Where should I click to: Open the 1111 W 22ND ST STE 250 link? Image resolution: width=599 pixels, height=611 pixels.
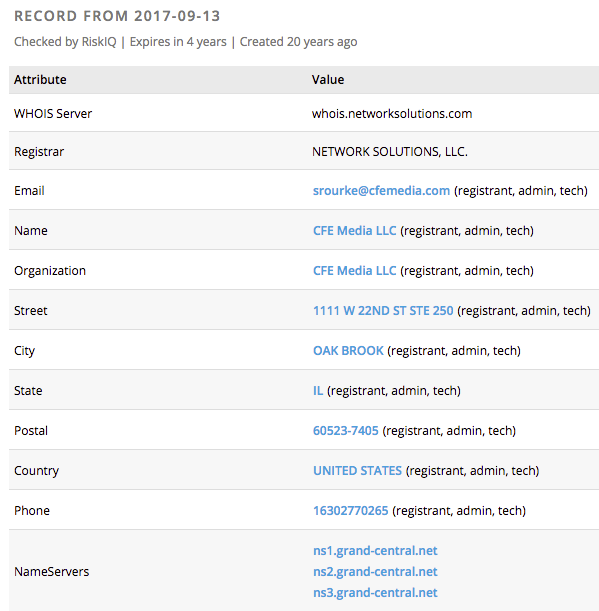coord(383,311)
